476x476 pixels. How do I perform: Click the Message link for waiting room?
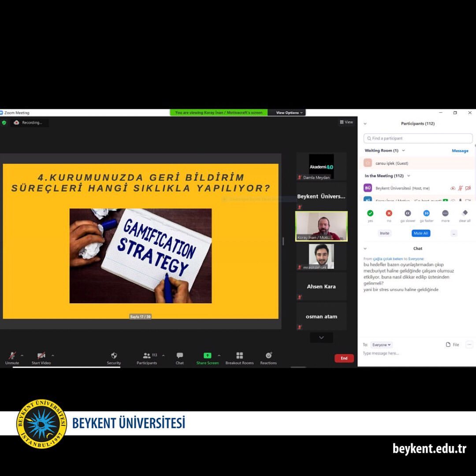(460, 151)
